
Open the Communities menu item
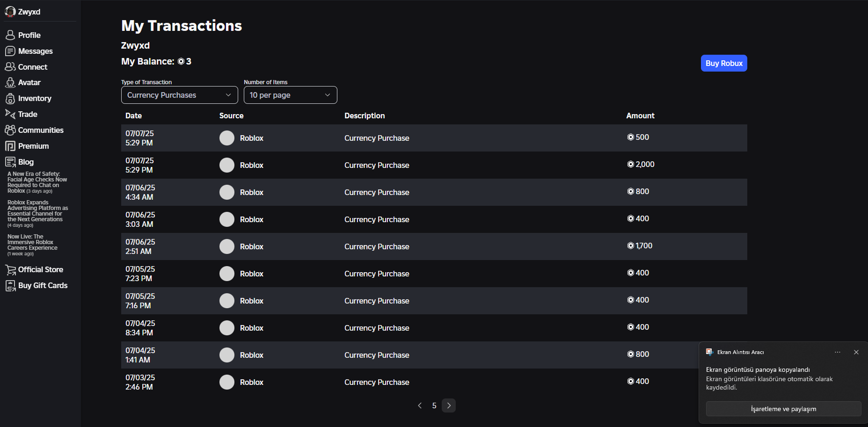(x=41, y=130)
